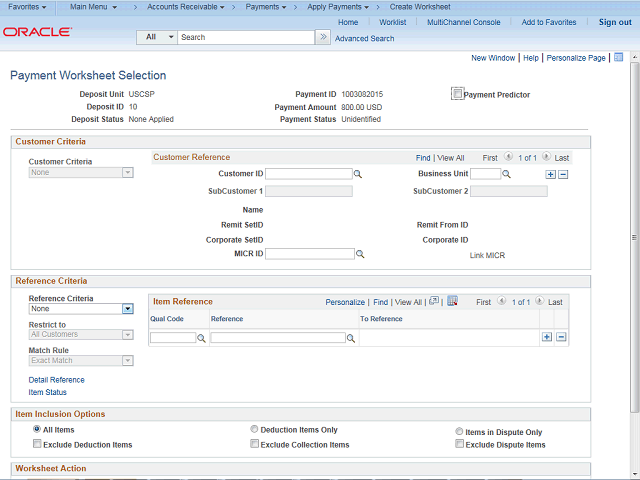Open the Accounts Receivable breadcrumb menu
The image size is (640, 480).
186,7
